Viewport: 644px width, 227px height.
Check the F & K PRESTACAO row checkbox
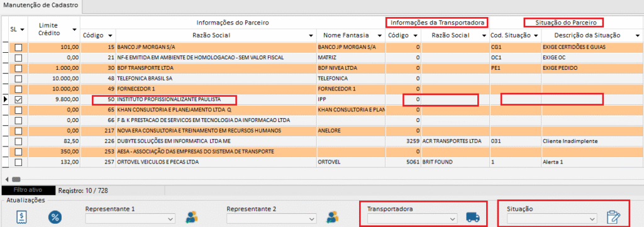[19, 120]
